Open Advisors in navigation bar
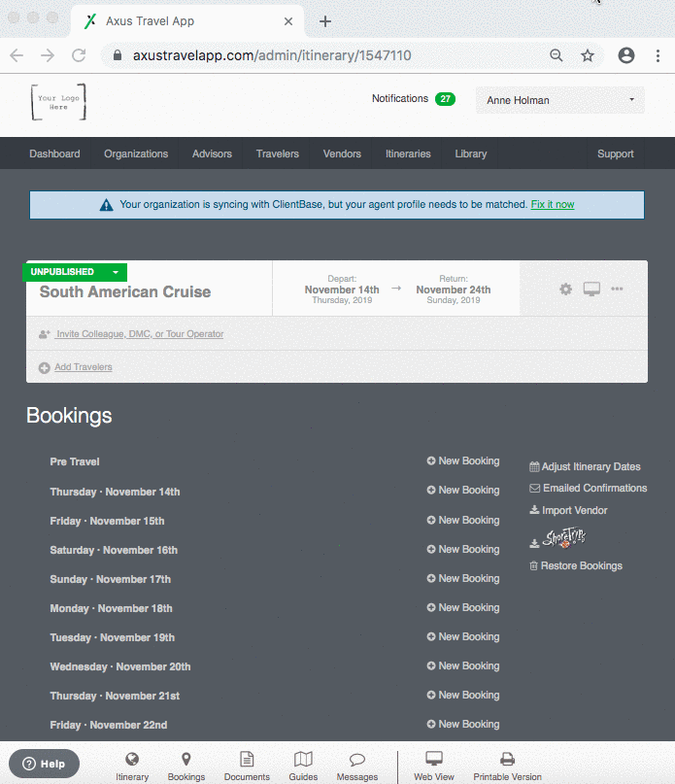The width and height of the screenshot is (675, 784). [212, 153]
